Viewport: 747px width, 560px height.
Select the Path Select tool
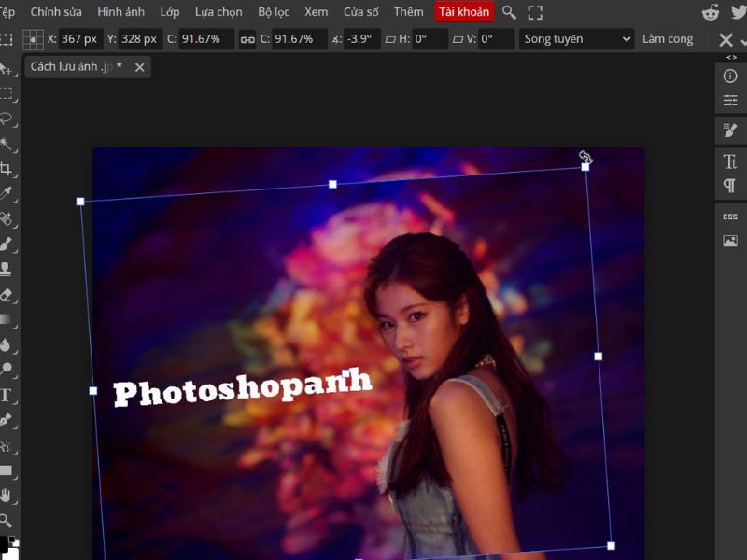(x=6, y=446)
